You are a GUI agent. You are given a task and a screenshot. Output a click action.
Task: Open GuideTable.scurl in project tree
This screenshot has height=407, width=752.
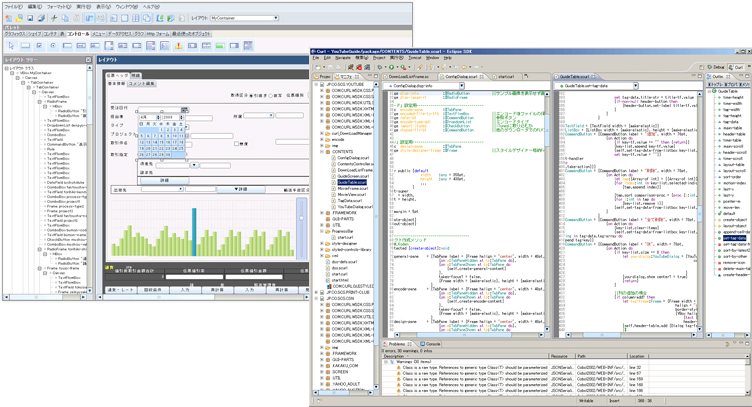click(352, 182)
